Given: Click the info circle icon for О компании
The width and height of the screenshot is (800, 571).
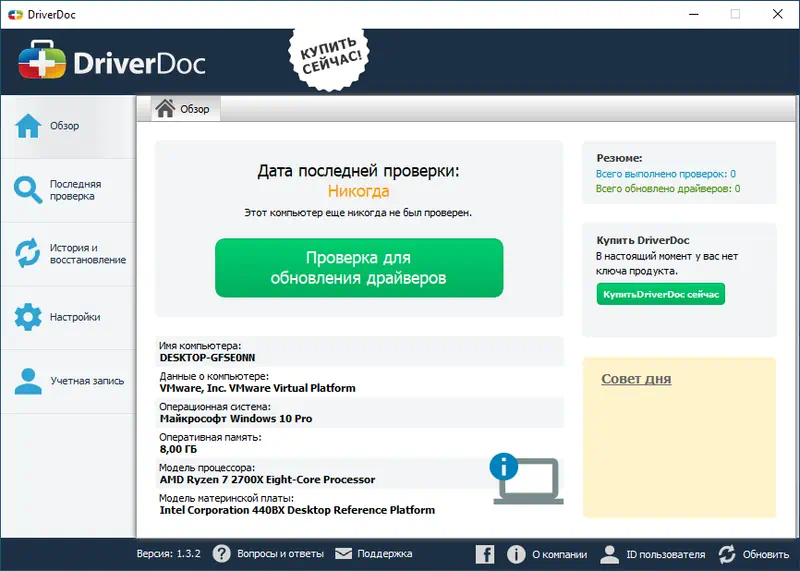Looking at the screenshot, I should click(x=516, y=554).
